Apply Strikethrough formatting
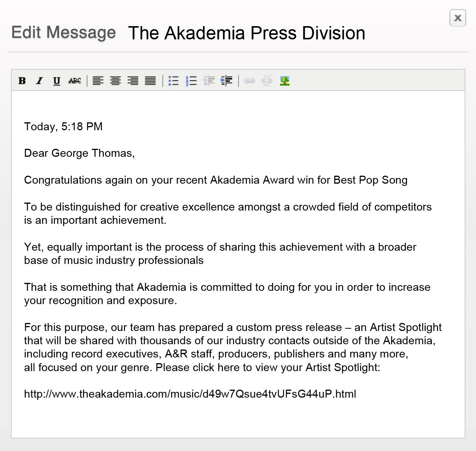Image resolution: width=476 pixels, height=451 pixels. pyautogui.click(x=75, y=81)
